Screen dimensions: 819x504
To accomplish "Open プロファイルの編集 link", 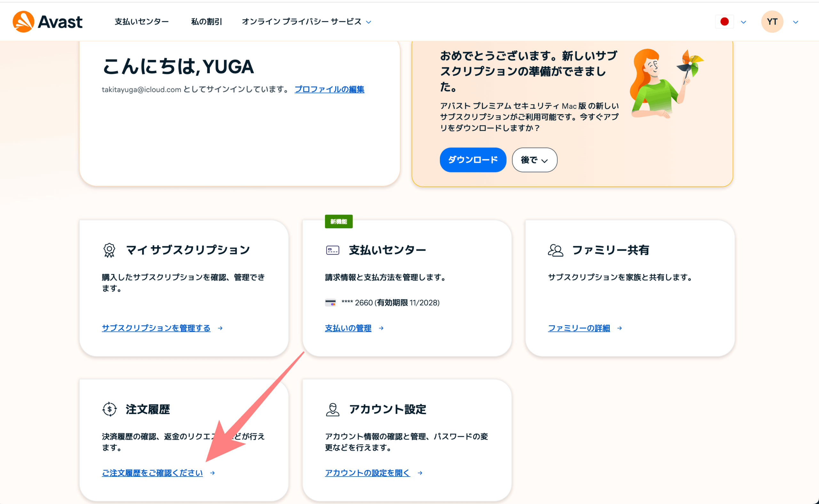I will tap(329, 89).
